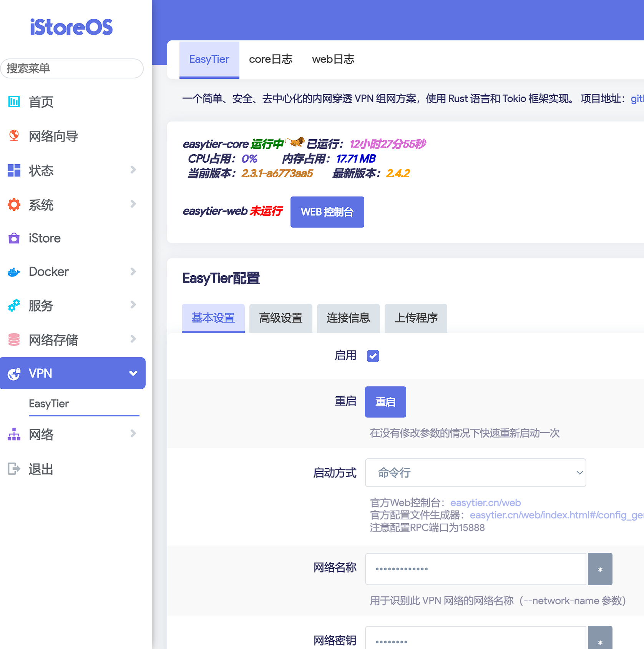Open the 启动方式 dropdown
The height and width of the screenshot is (649, 644).
tap(475, 473)
